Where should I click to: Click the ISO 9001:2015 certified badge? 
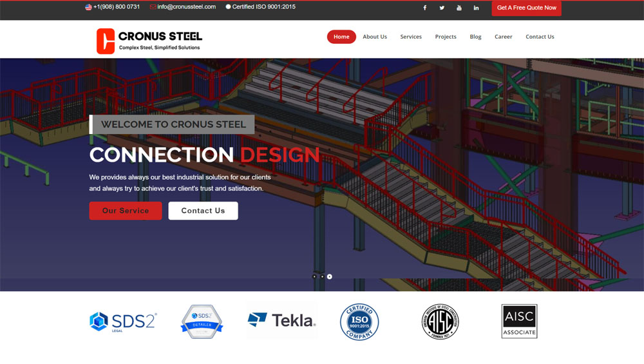point(359,321)
